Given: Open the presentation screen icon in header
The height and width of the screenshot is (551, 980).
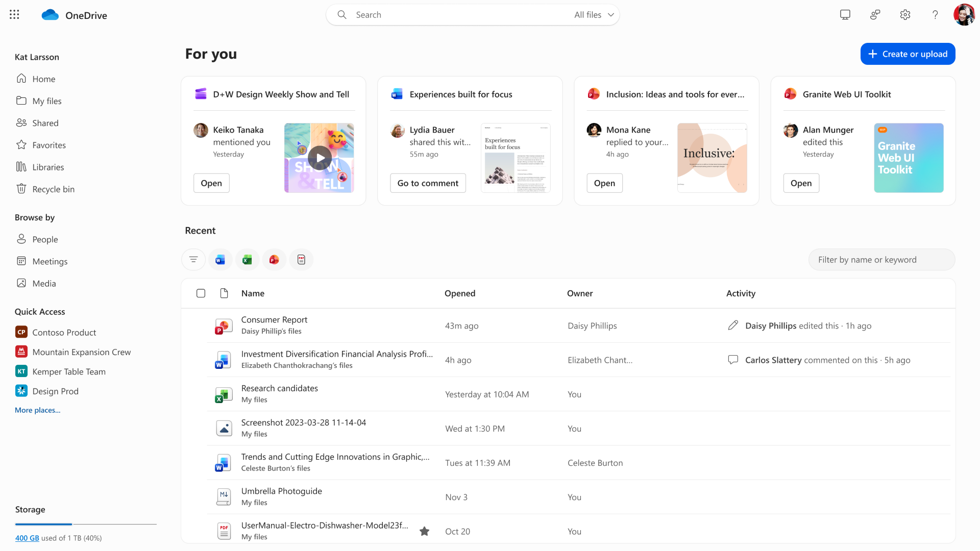Looking at the screenshot, I should [x=845, y=15].
